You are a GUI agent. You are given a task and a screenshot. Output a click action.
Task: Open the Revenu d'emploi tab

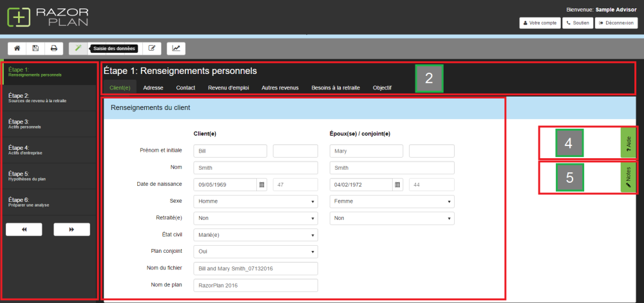(x=229, y=87)
